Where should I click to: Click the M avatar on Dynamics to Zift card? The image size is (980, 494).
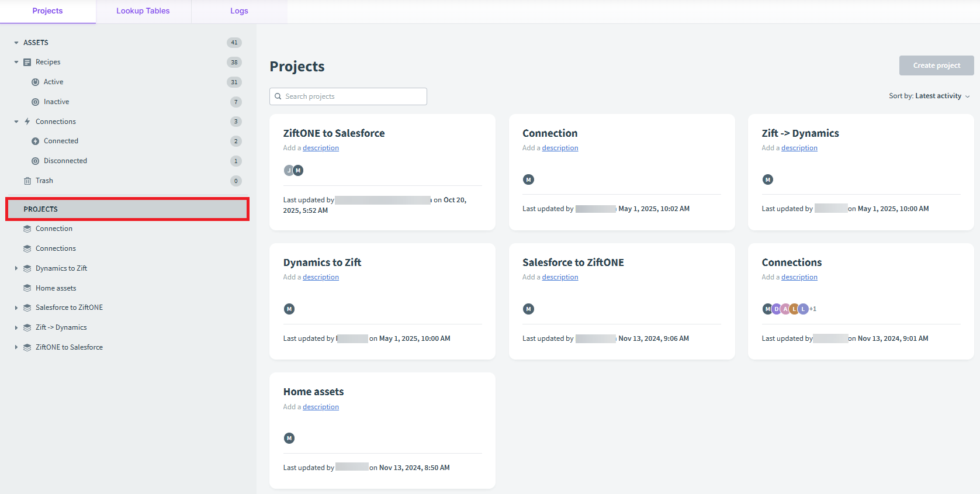[289, 309]
